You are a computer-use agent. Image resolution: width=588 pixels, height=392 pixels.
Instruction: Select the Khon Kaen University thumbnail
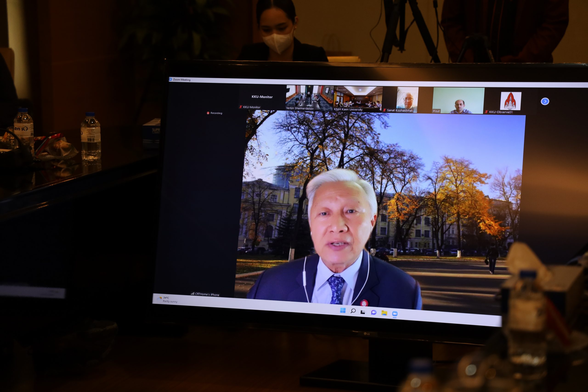pyautogui.click(x=358, y=99)
